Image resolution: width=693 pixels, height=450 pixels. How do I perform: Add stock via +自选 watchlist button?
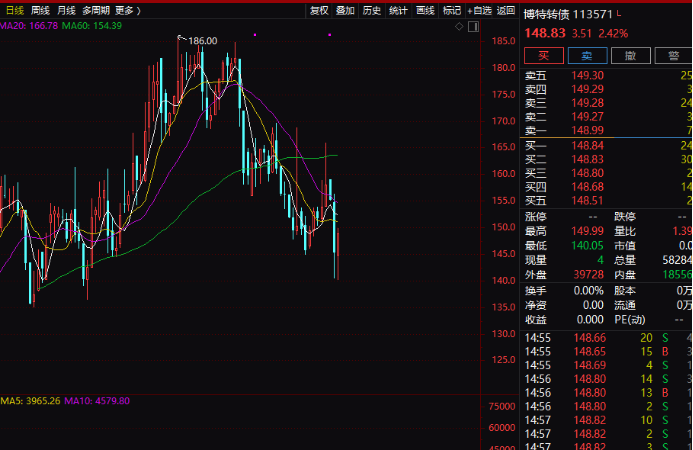479,10
